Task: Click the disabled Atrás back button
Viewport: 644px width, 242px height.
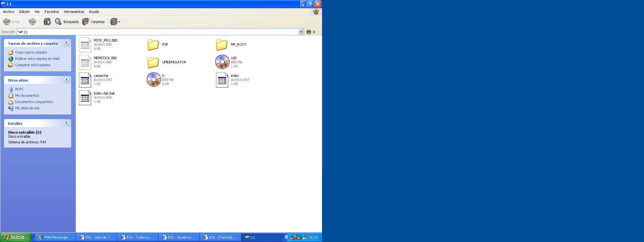Action: click(x=11, y=22)
